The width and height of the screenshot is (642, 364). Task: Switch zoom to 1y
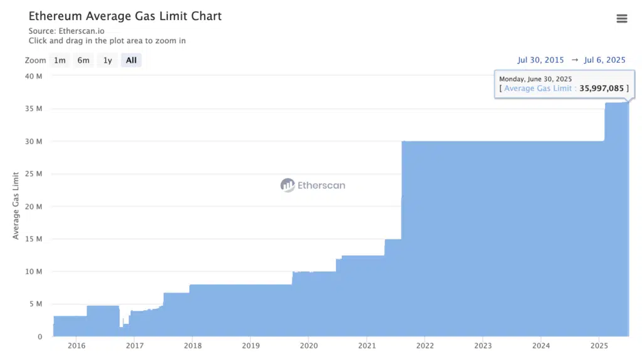pyautogui.click(x=108, y=60)
